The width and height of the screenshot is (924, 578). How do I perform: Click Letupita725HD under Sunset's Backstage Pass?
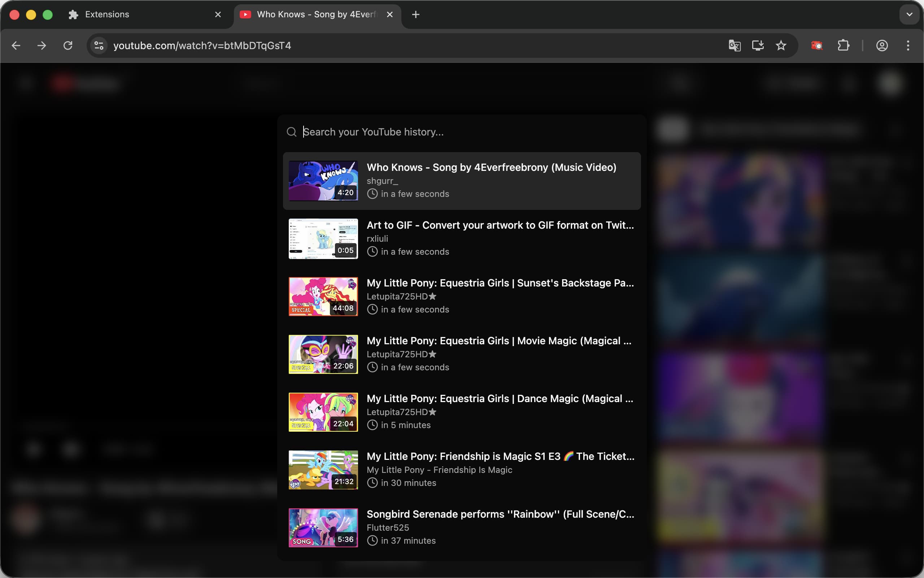[401, 296]
